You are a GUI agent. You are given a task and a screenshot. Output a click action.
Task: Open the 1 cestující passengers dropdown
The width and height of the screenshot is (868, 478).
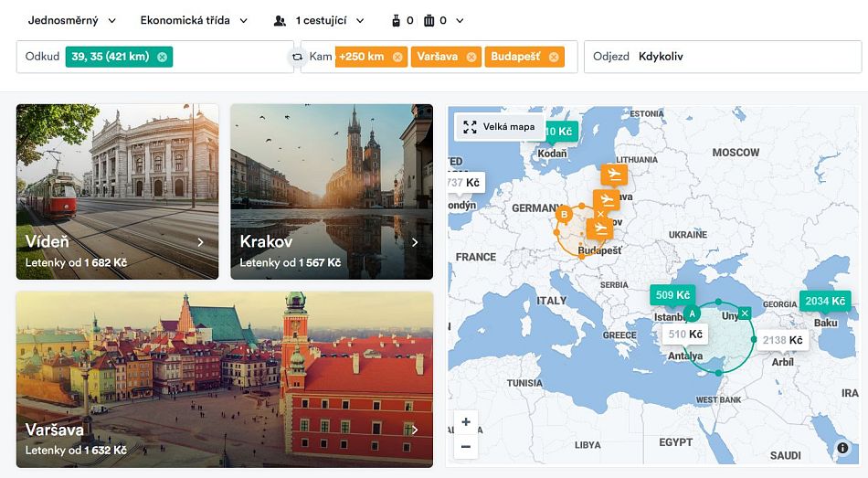(x=319, y=20)
